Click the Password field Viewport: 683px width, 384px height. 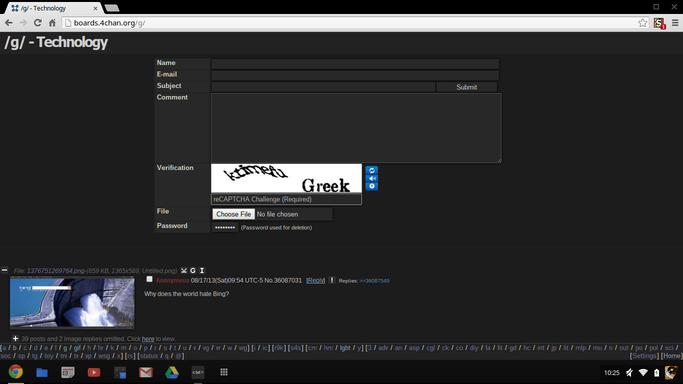click(225, 227)
